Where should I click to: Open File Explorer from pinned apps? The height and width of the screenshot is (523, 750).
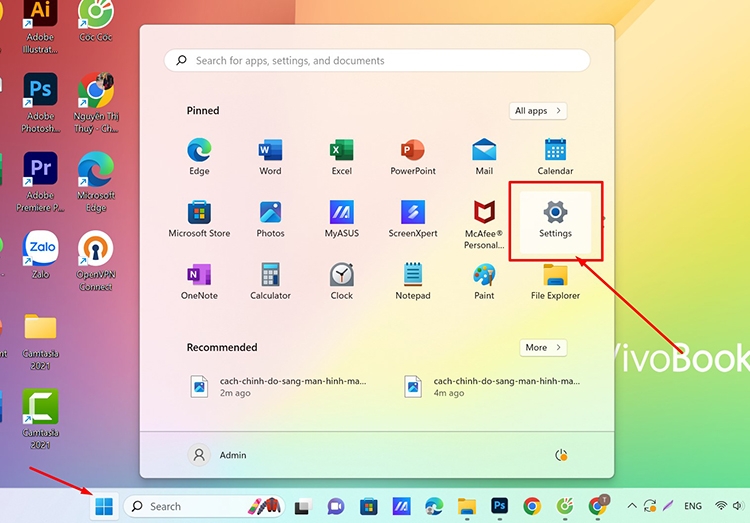click(x=555, y=281)
